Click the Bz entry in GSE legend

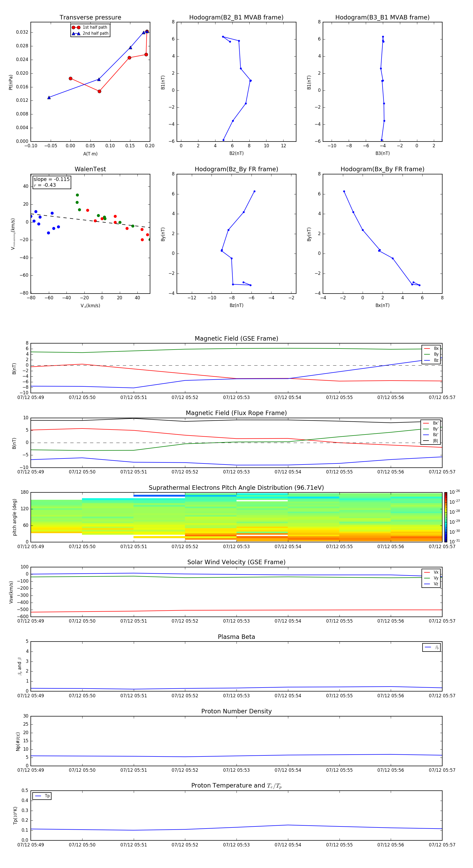pyautogui.click(x=431, y=360)
